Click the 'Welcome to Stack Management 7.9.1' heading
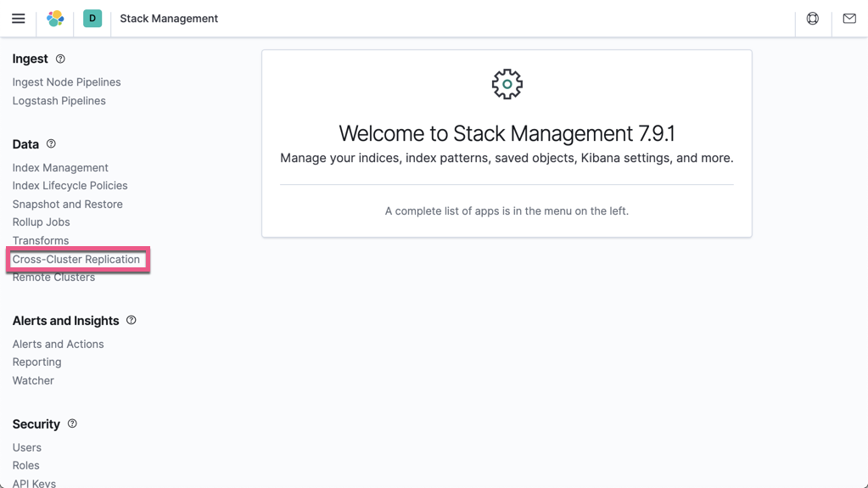Viewport: 868px width, 488px height. tap(507, 133)
